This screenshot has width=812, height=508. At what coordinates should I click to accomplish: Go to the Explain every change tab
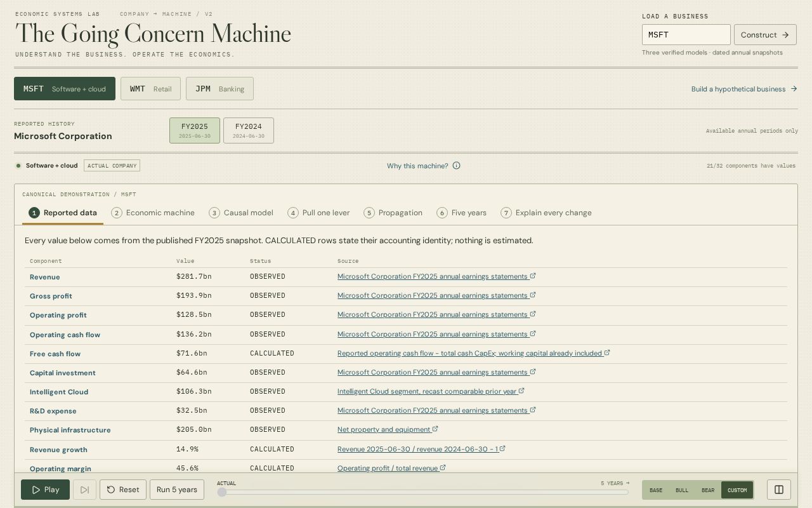(x=546, y=213)
